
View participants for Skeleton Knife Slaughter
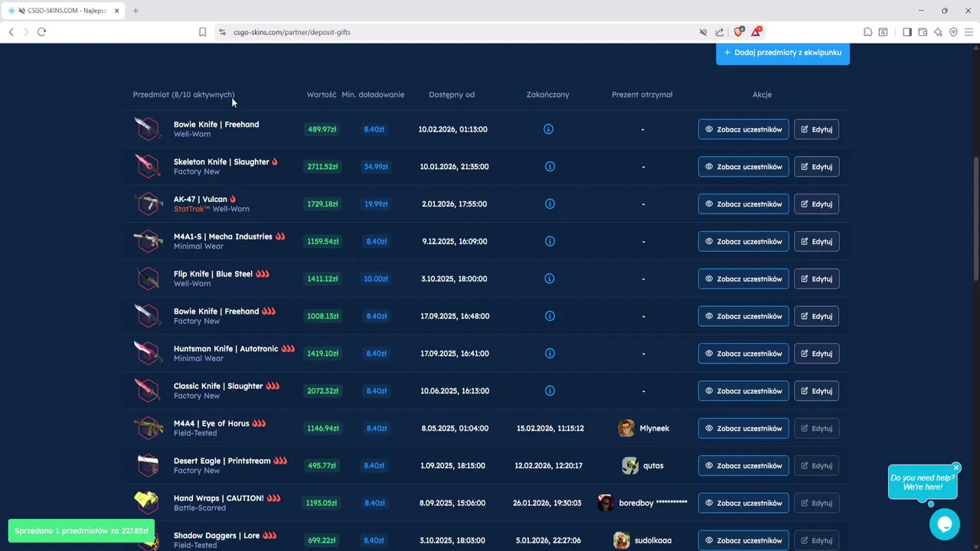click(x=743, y=167)
